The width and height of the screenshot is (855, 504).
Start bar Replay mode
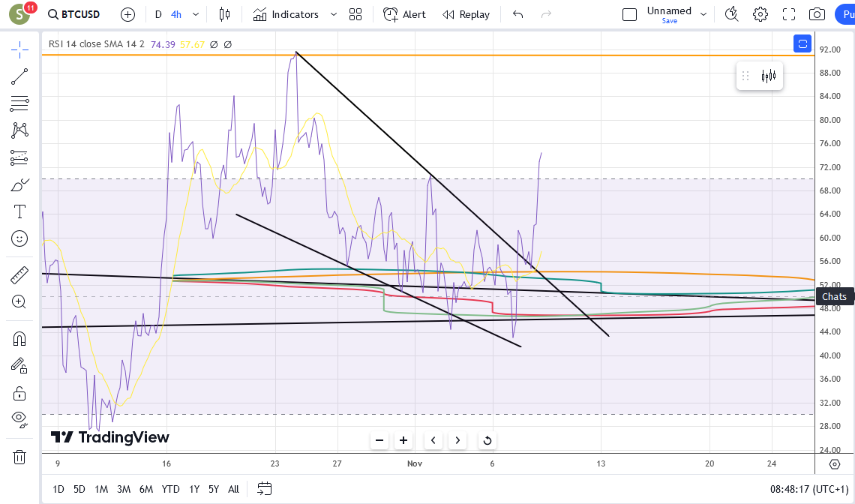[x=466, y=15]
